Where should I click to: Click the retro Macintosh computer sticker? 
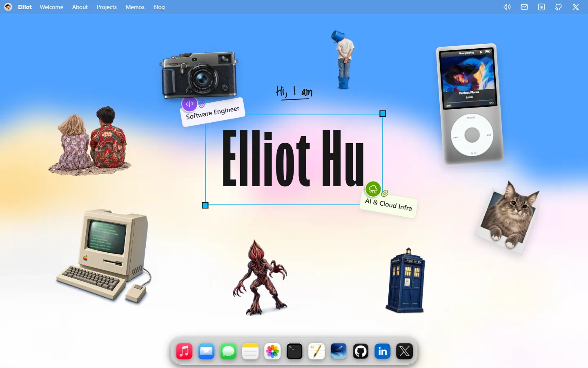(104, 257)
